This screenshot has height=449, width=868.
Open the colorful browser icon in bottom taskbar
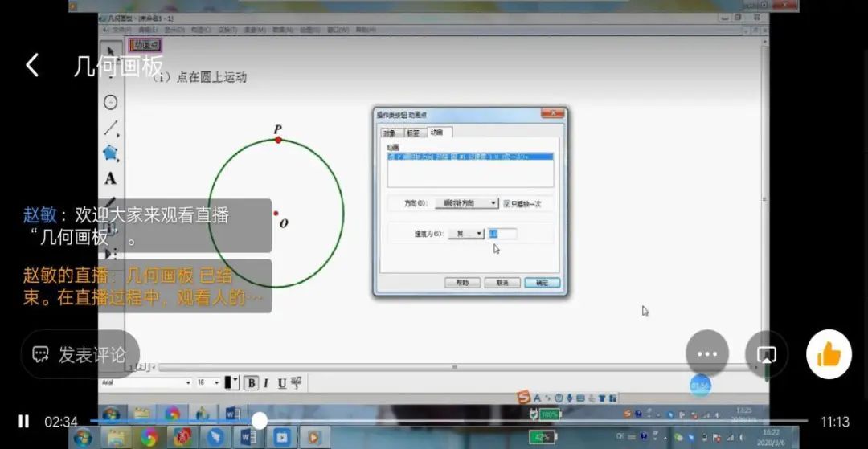tap(149, 438)
